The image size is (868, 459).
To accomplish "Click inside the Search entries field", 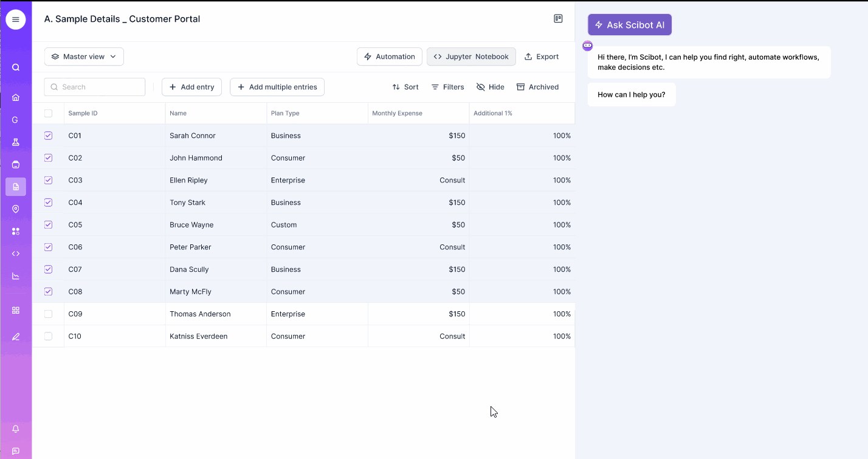I will pyautogui.click(x=94, y=86).
